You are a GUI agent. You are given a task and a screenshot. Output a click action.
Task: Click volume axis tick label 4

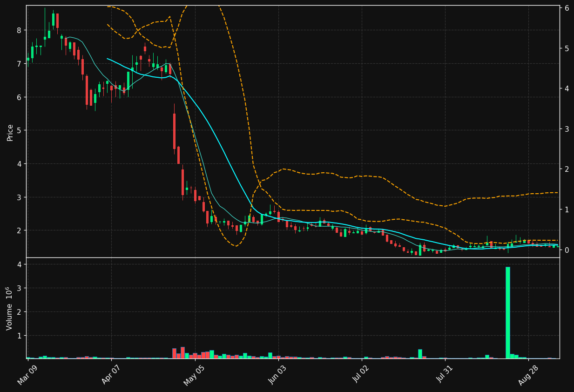[20, 264]
